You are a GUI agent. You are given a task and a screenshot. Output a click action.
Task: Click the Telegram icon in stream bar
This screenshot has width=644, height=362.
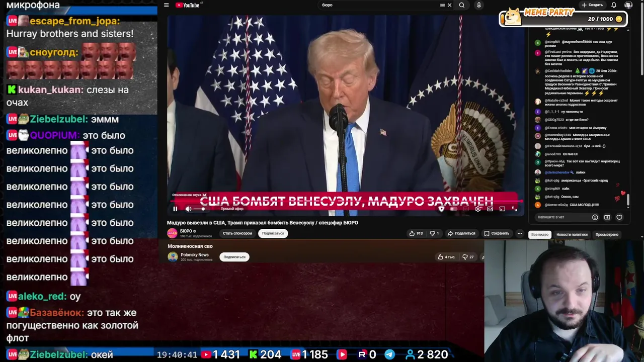click(390, 354)
